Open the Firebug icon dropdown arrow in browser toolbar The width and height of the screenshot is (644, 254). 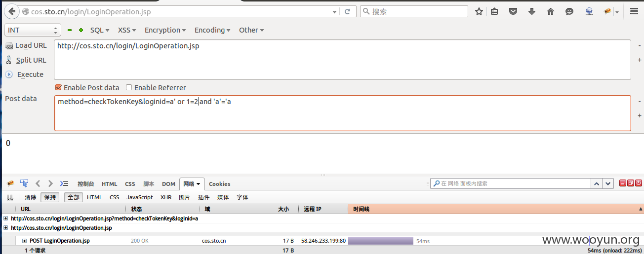pyautogui.click(x=617, y=11)
